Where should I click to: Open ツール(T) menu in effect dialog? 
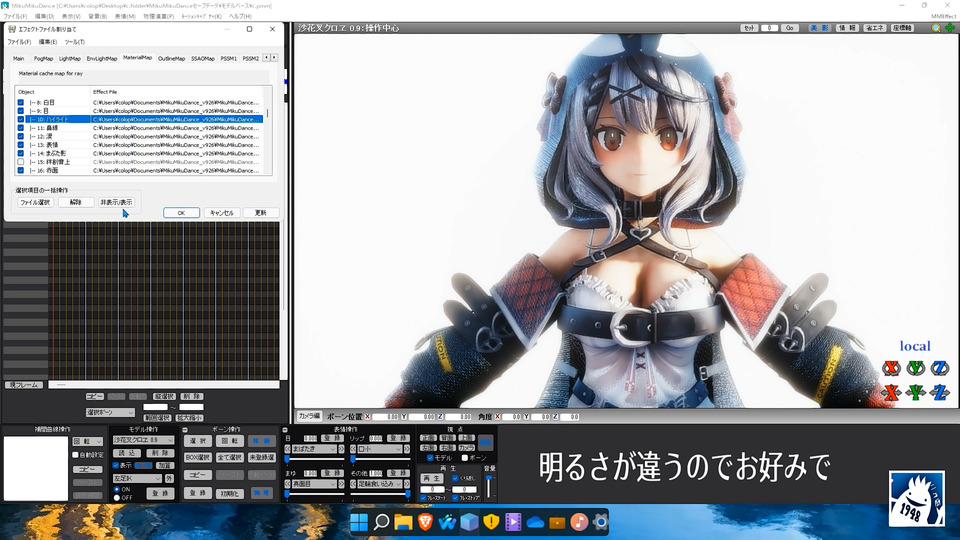(x=75, y=42)
